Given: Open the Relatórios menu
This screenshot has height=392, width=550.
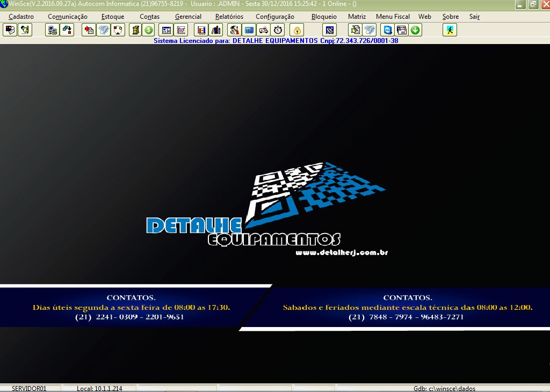Looking at the screenshot, I should [229, 17].
